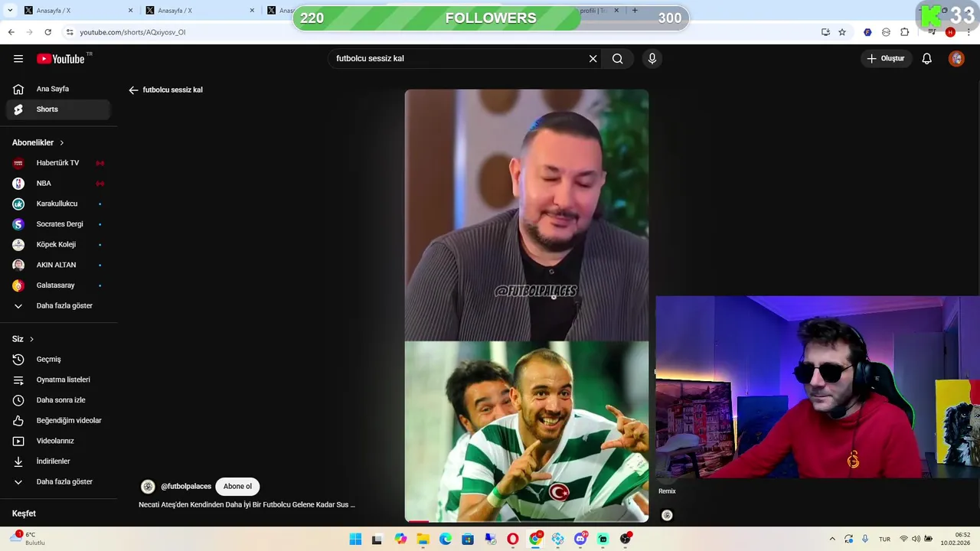This screenshot has height=551, width=980.
Task: Reload the page with the browser refresh button
Action: pyautogui.click(x=47, y=32)
